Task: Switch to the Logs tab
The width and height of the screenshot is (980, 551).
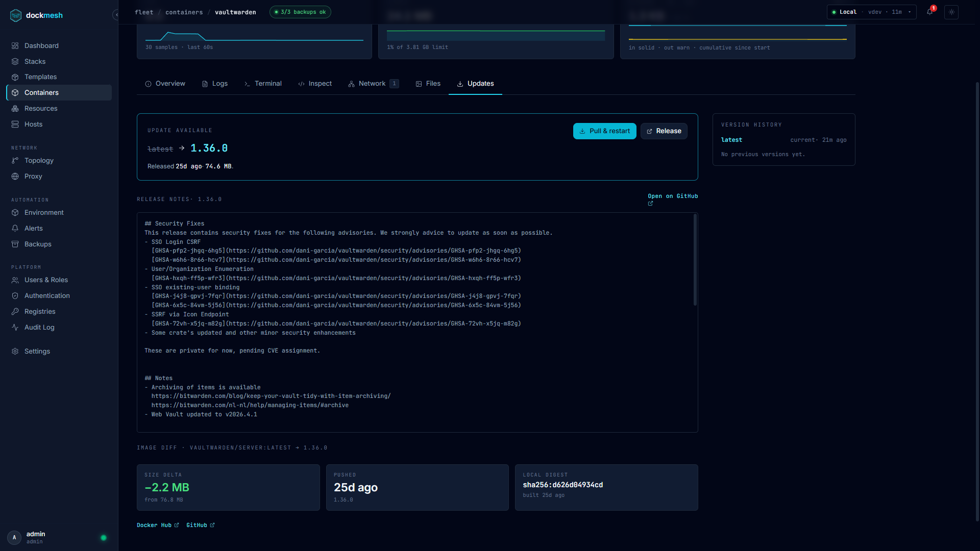Action: click(x=215, y=84)
